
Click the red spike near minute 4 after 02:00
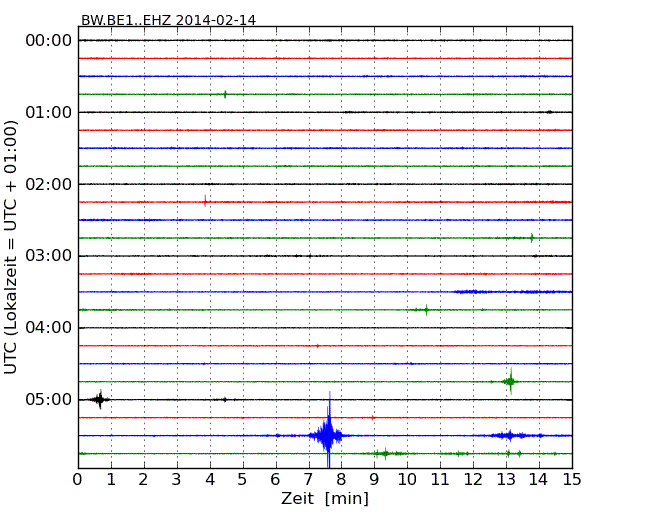click(x=205, y=202)
